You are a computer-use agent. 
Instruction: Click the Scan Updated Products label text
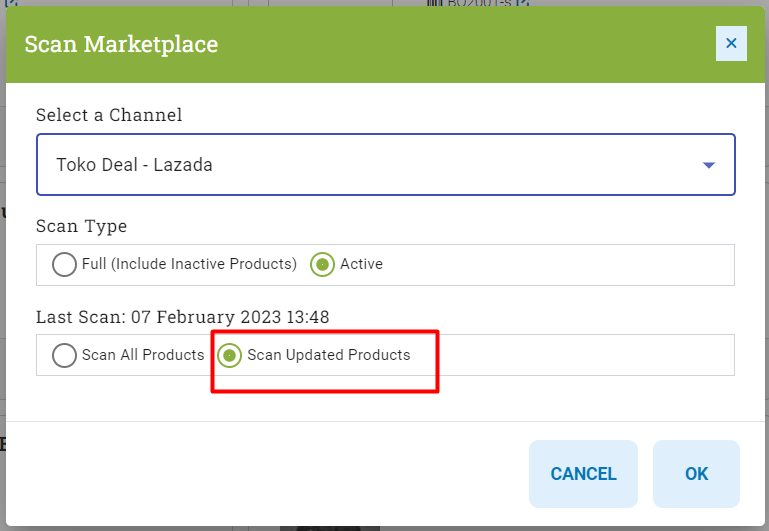[x=329, y=355]
